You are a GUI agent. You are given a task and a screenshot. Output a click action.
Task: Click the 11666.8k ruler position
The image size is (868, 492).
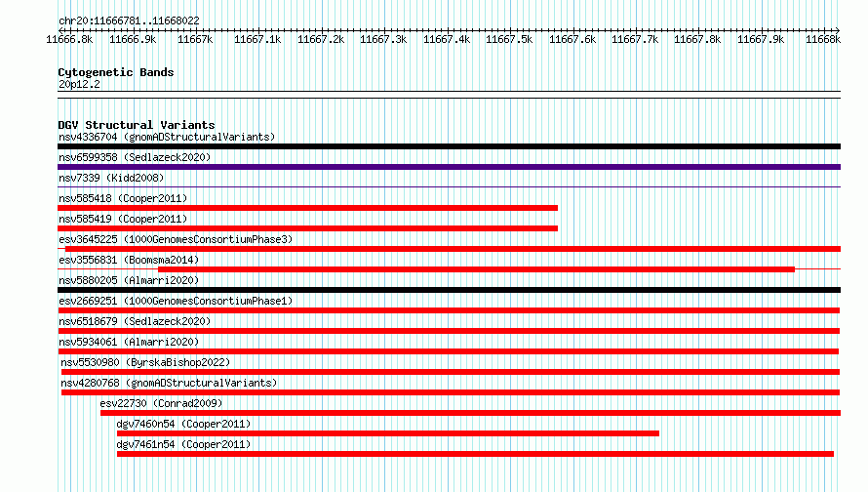click(x=70, y=39)
